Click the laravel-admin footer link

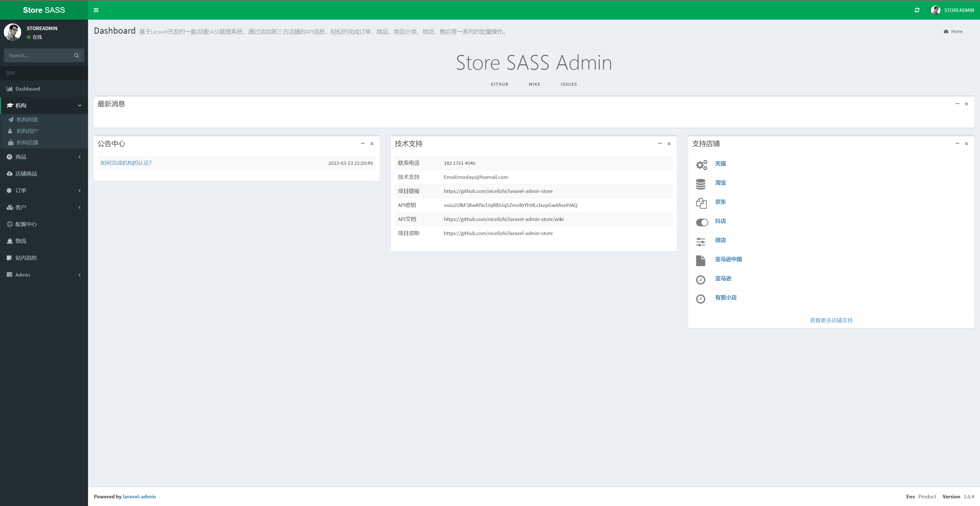coord(139,497)
